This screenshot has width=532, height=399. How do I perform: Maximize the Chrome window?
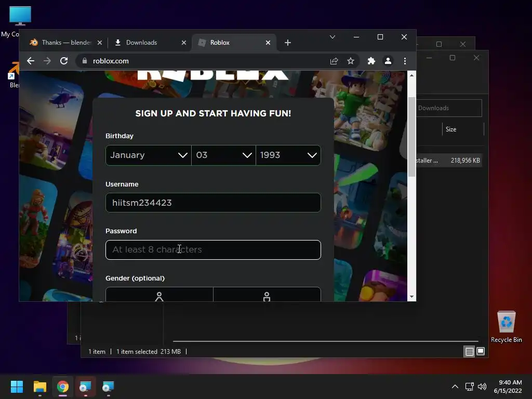(x=380, y=37)
